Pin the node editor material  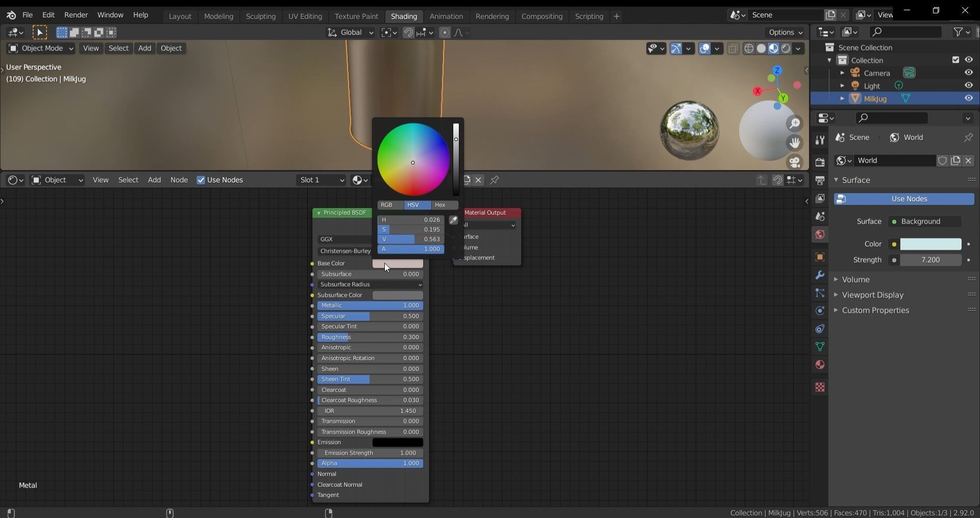click(495, 180)
